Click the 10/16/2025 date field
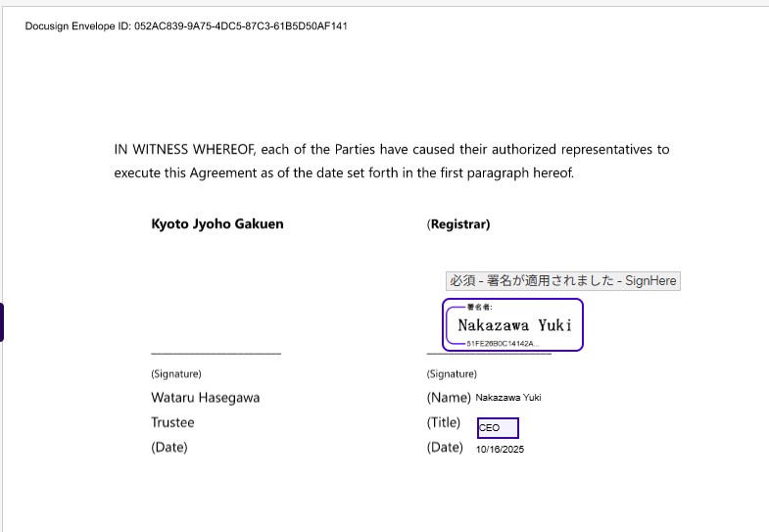This screenshot has width=769, height=532. [500, 450]
